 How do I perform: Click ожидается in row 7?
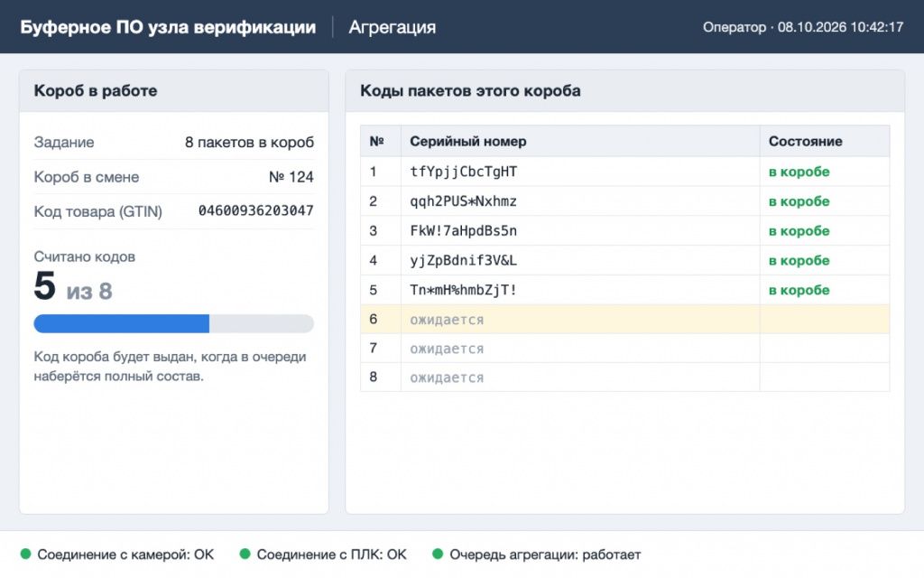click(x=447, y=349)
